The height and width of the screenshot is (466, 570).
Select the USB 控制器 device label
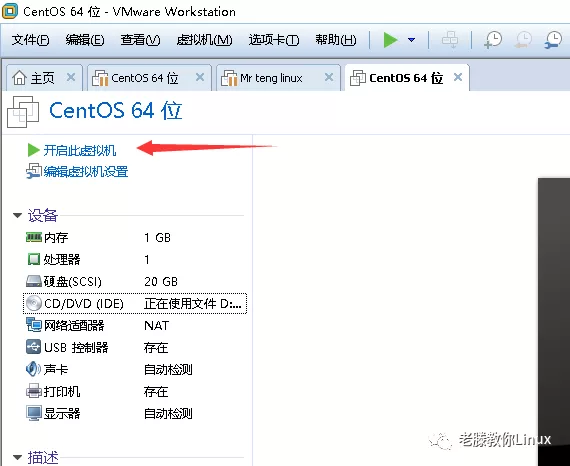(76, 348)
